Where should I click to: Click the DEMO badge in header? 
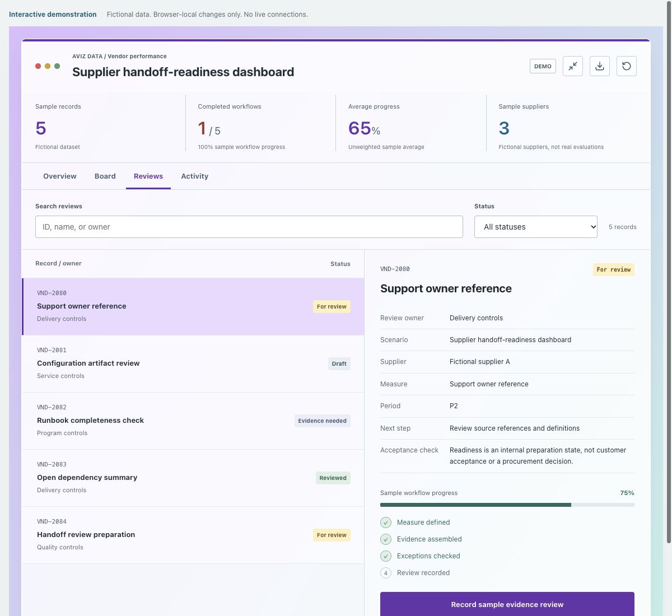point(543,66)
